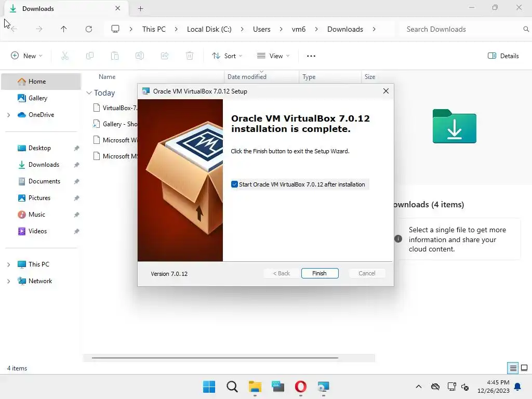
Task: Open pinned Music folder in sidebar
Action: [37, 215]
